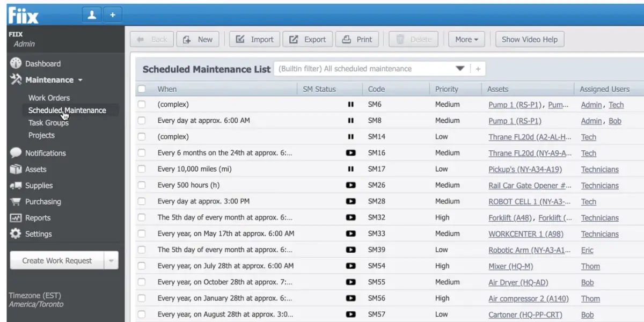Click the Export button
The width and height of the screenshot is (644, 322).
(308, 39)
